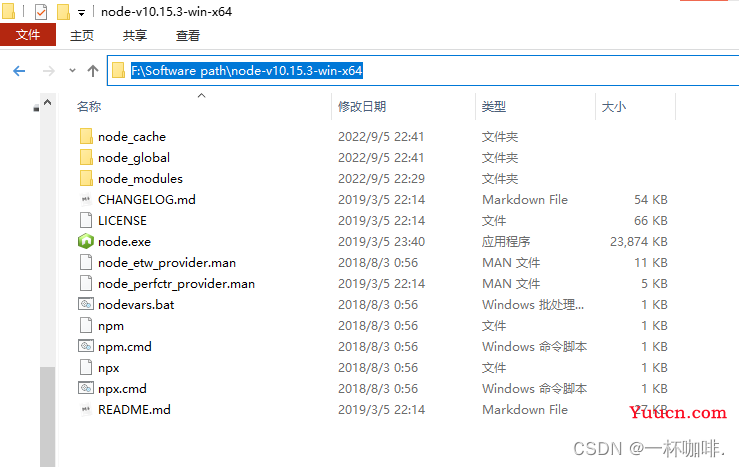Click folder icon in address bar
The image size is (739, 467).
coord(118,71)
